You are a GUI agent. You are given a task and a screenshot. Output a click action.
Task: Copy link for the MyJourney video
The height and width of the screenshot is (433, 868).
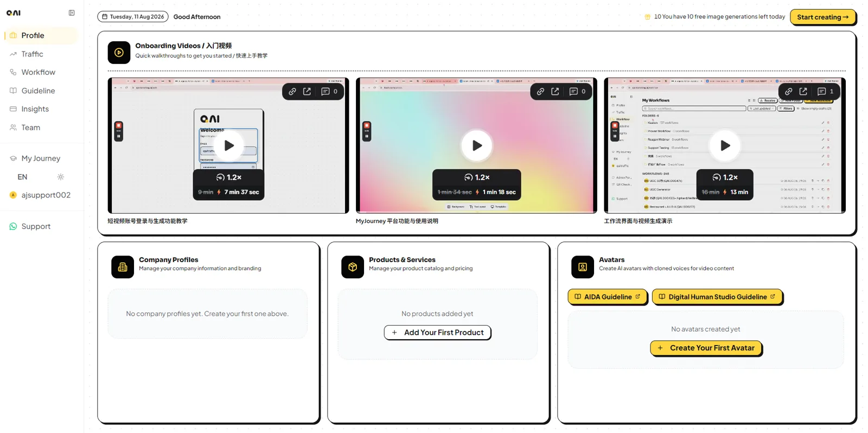pos(540,92)
